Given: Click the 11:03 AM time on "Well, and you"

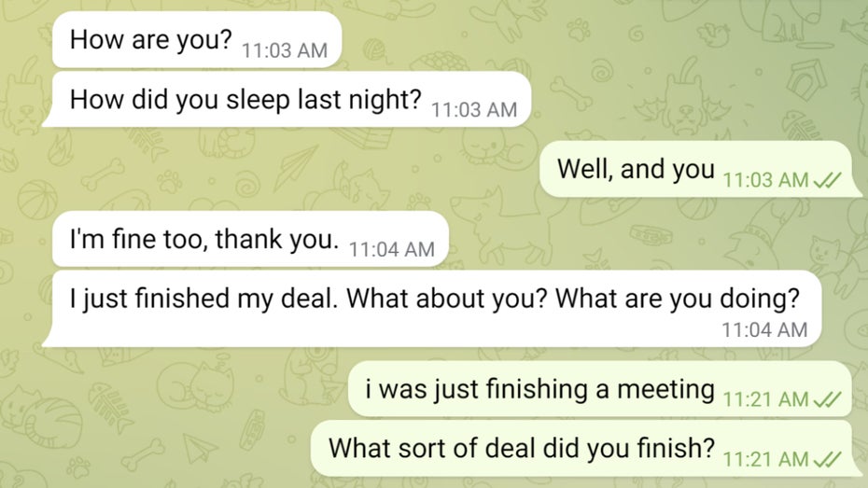Looking at the screenshot, I should pos(765,180).
